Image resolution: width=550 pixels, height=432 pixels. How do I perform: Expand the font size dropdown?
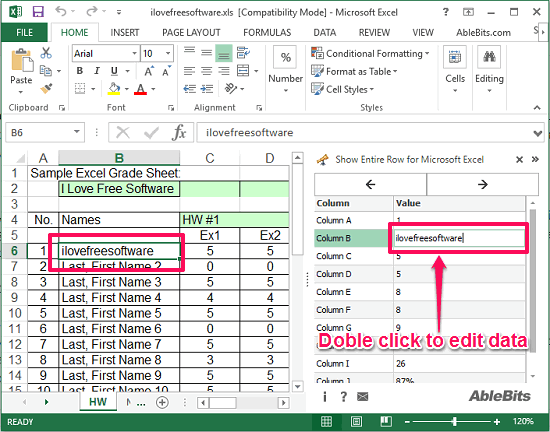pyautogui.click(x=168, y=54)
